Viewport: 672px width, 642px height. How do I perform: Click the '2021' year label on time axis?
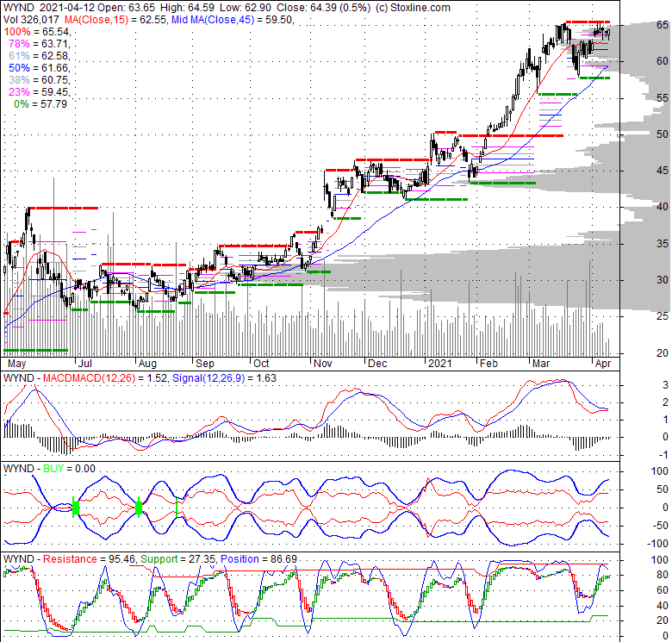[440, 364]
